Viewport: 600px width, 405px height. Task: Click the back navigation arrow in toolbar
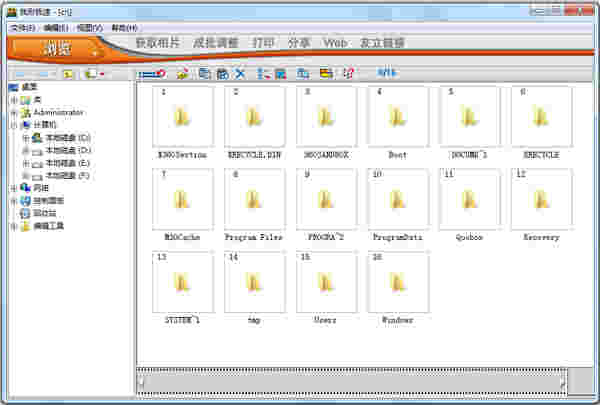[21, 73]
